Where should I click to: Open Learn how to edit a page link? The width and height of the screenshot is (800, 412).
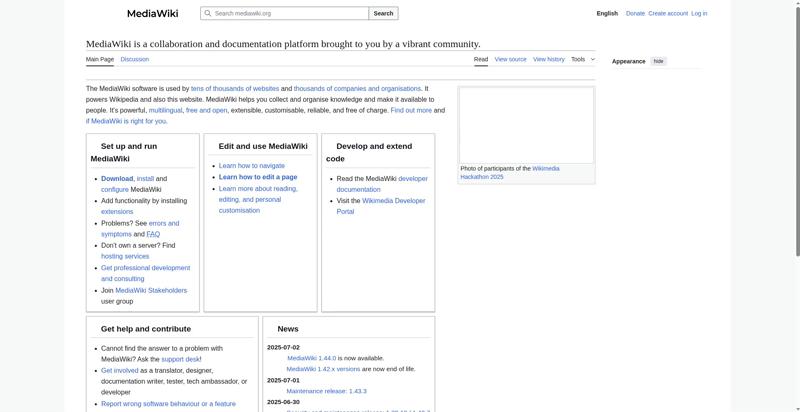[x=258, y=177]
